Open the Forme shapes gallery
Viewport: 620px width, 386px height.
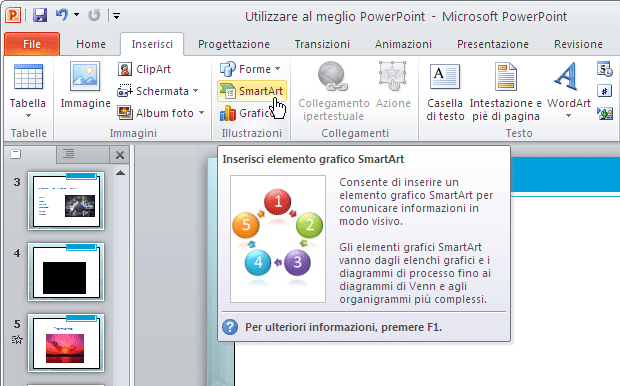(245, 69)
